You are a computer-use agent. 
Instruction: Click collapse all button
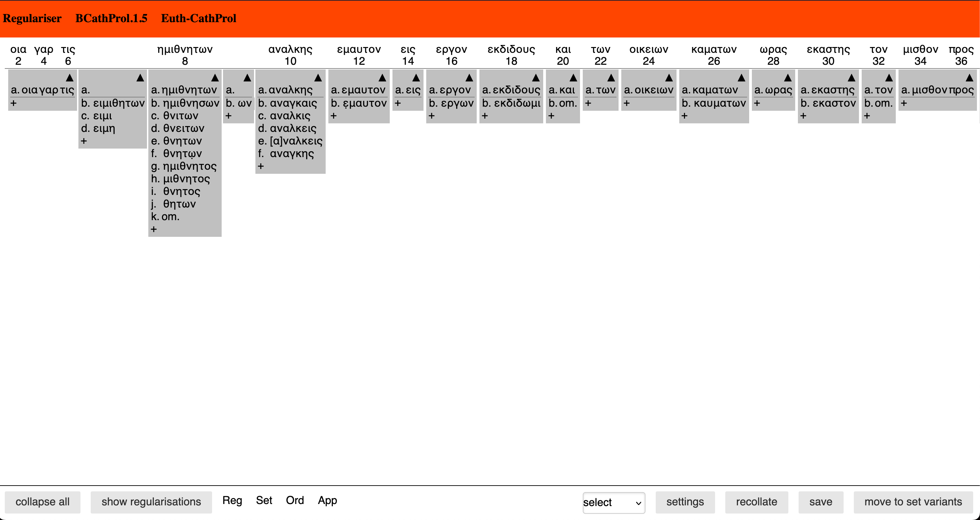click(x=42, y=502)
